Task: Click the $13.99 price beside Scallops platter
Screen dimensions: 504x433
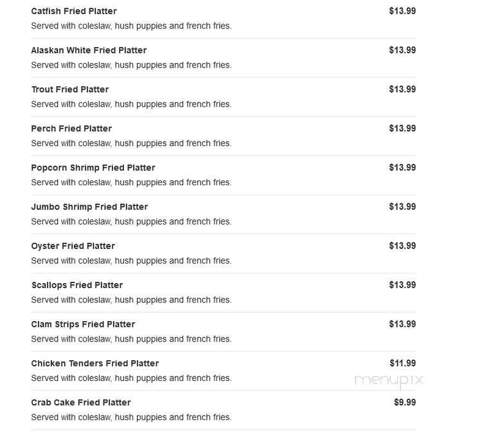Action: click(x=402, y=285)
